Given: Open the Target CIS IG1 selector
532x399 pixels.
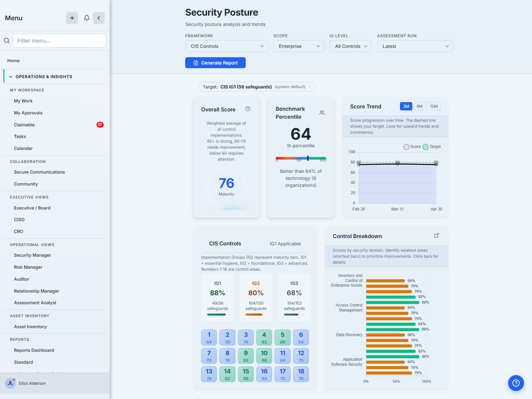Looking at the screenshot, I should (257, 86).
